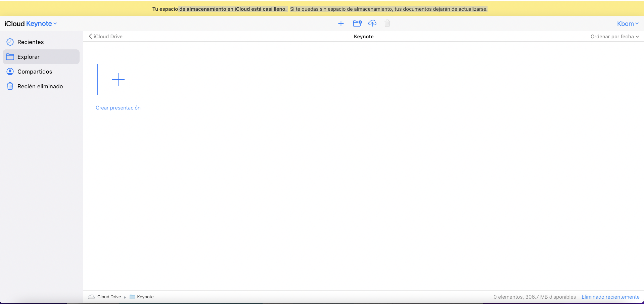Click the cloud upload icon
This screenshot has width=644, height=304.
372,23
